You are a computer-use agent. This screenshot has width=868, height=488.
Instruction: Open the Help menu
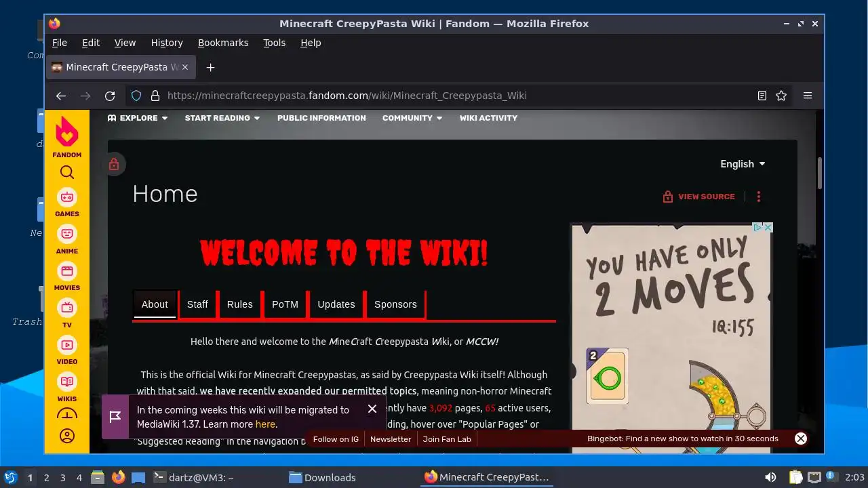point(311,43)
